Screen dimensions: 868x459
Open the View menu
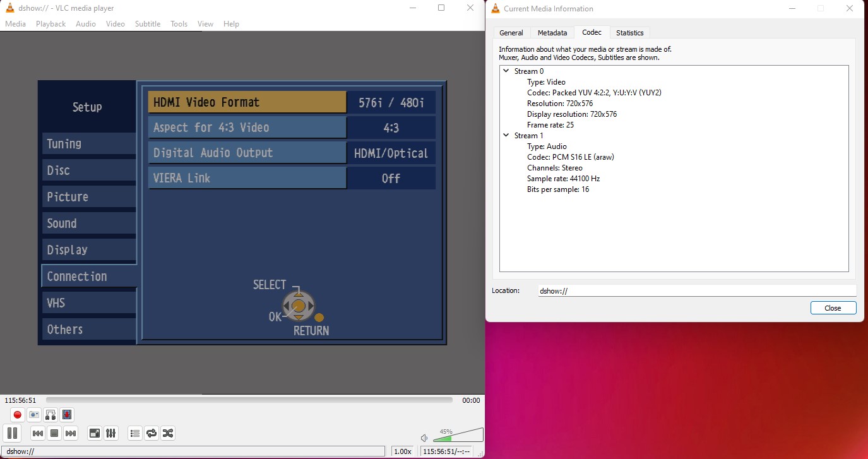pyautogui.click(x=206, y=24)
